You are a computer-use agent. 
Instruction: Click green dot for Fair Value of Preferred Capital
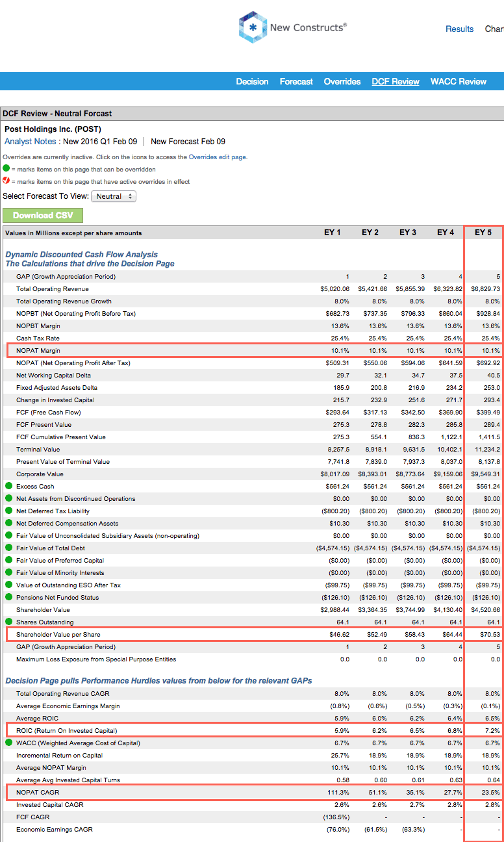[x=8, y=560]
